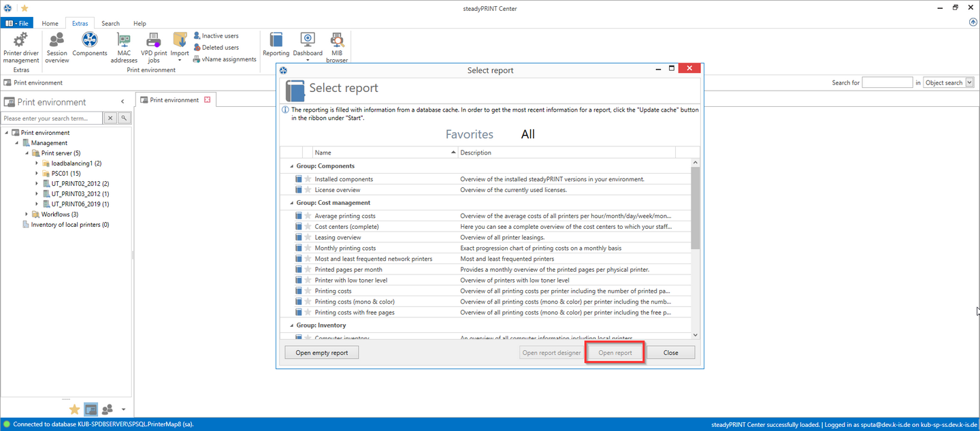Sort reports by the Name column header
980x431 pixels.
(385, 153)
